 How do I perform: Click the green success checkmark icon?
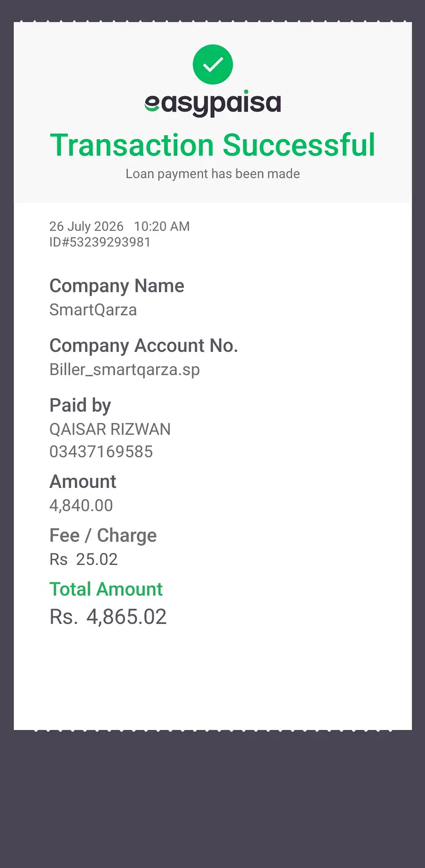tap(212, 64)
